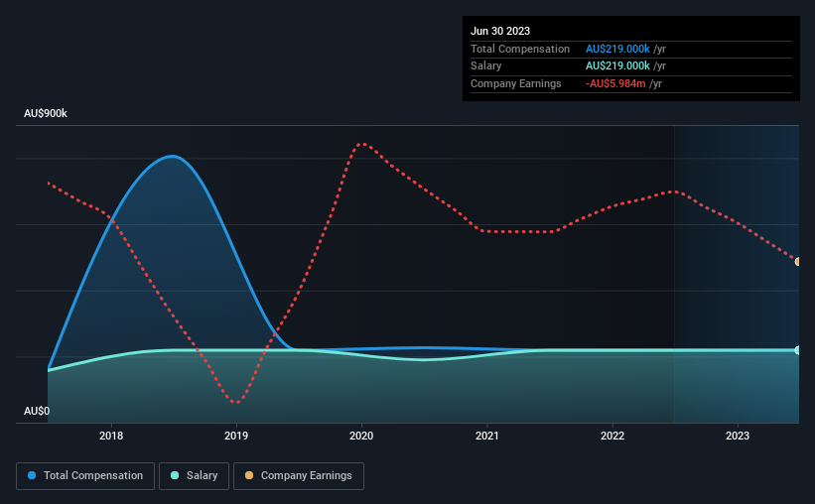The image size is (815, 504).
Task: Toggle the Total Compensation legend button
Action: tap(85, 476)
